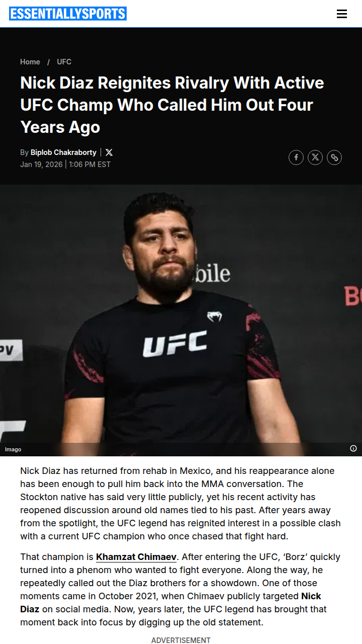Click the first article paragraph
The height and width of the screenshot is (644, 362).
point(180,504)
